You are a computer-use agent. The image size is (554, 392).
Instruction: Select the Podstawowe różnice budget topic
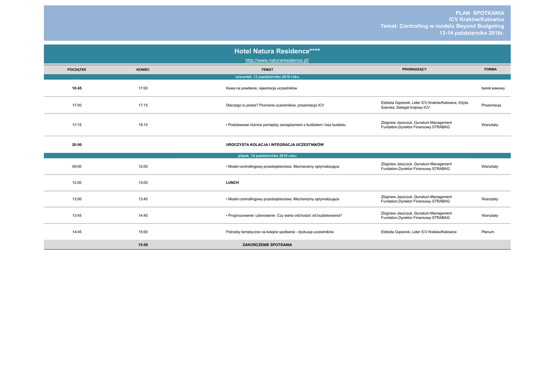tap(285, 125)
